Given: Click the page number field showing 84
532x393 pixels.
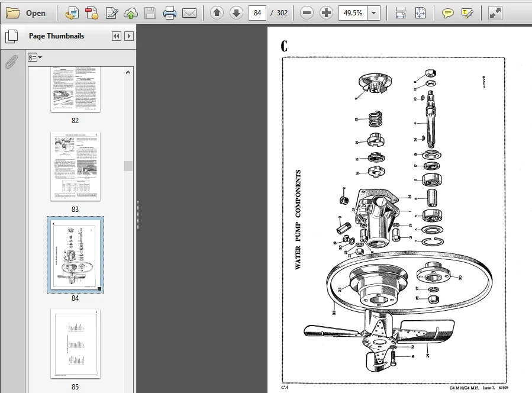Looking at the screenshot, I should [257, 13].
